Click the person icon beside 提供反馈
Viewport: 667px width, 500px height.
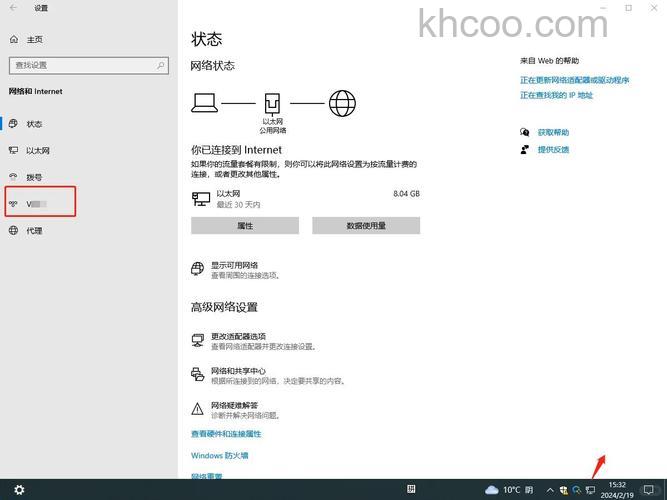coord(525,149)
